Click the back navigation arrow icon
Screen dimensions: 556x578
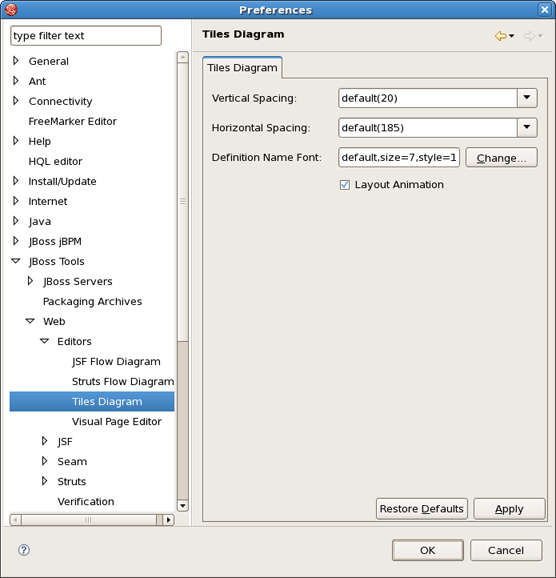coord(500,36)
